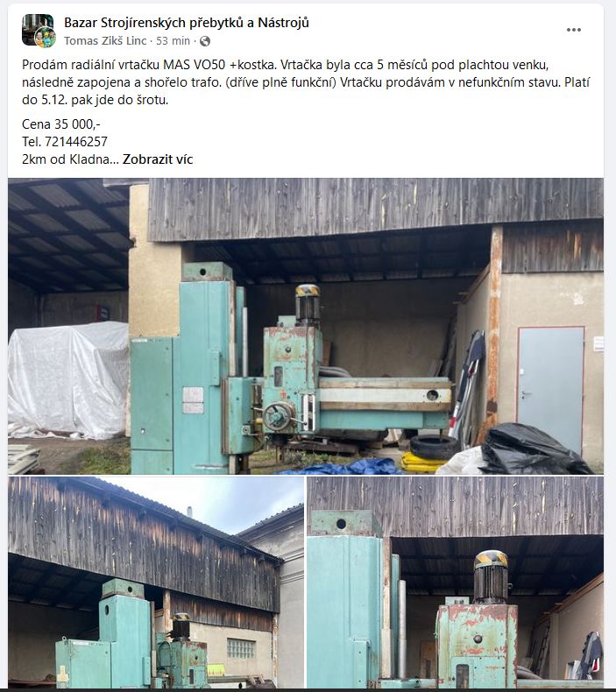Click the phone number 721446257 text
Viewport: 616px width, 692px height.
click(76, 142)
